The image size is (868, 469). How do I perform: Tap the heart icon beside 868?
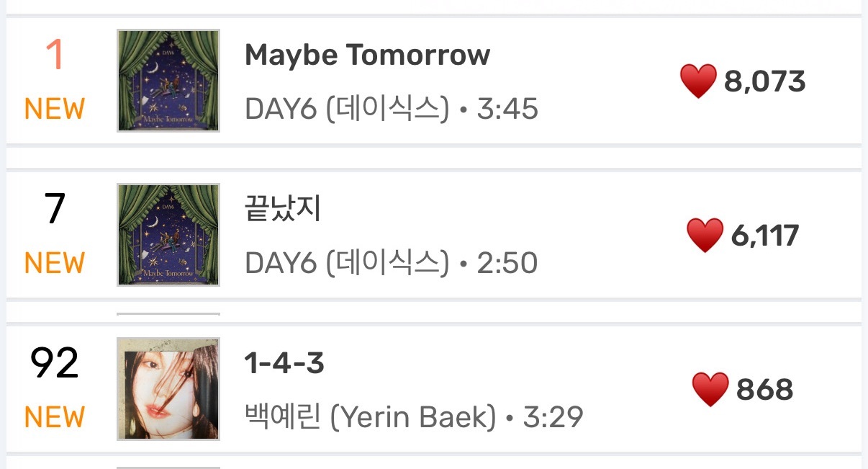(x=710, y=390)
